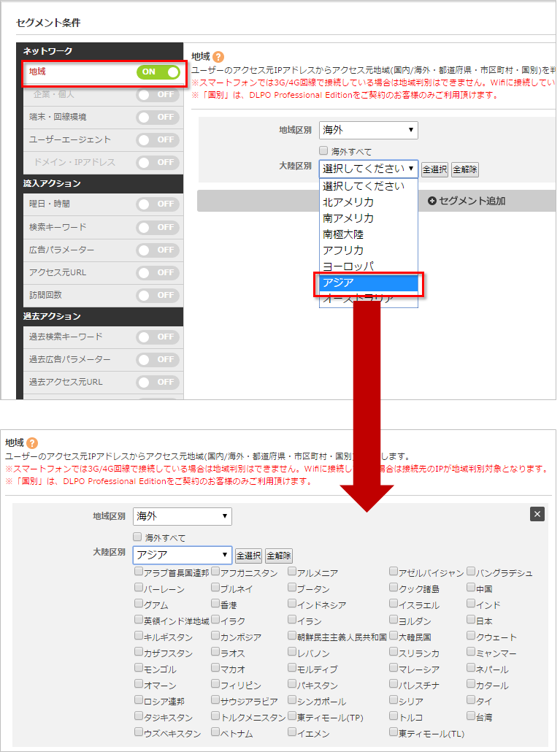The height and width of the screenshot is (752, 560).
Task: Select ヨーロッパ from the dropdown list
Action: [368, 266]
